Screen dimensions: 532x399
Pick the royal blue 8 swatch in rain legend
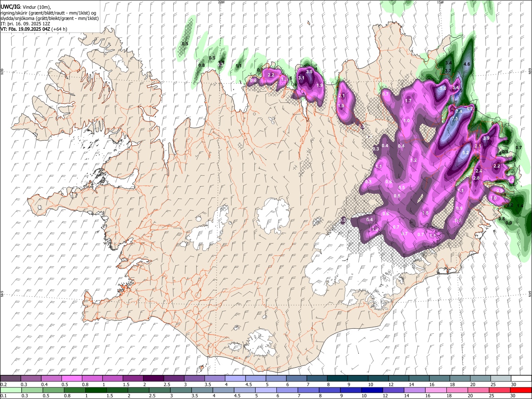tap(329, 390)
